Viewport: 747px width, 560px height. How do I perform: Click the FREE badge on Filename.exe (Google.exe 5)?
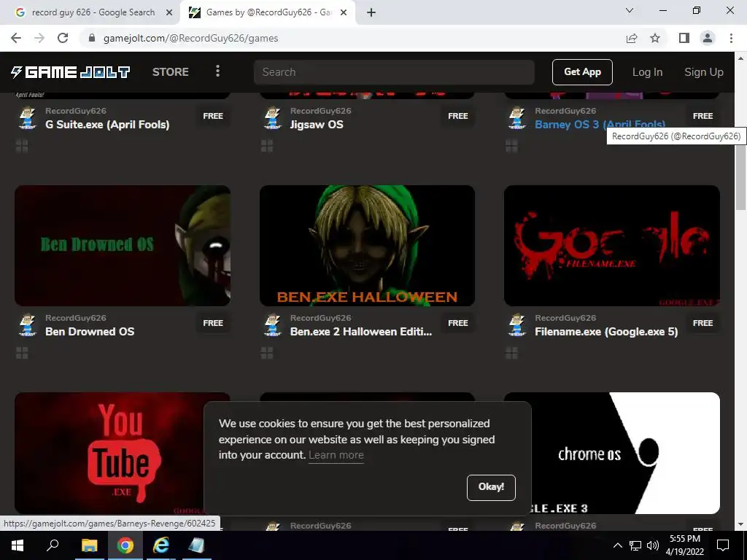coord(703,323)
